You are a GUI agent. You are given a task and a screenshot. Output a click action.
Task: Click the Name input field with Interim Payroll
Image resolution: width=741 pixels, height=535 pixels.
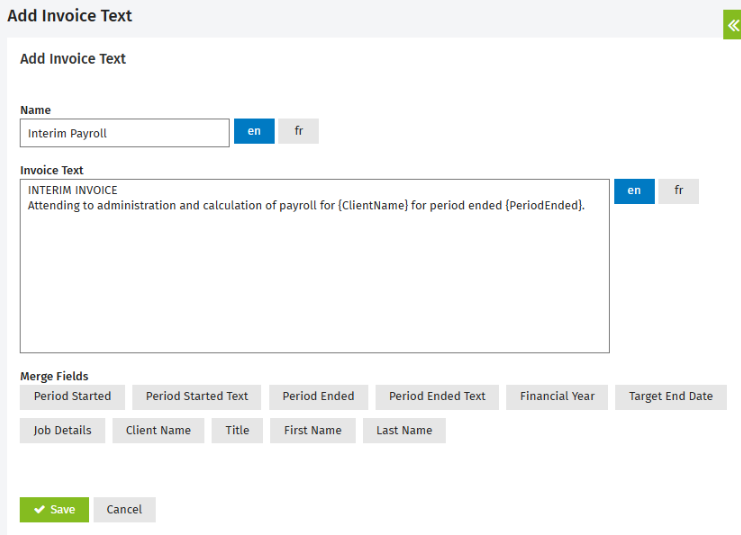point(125,133)
